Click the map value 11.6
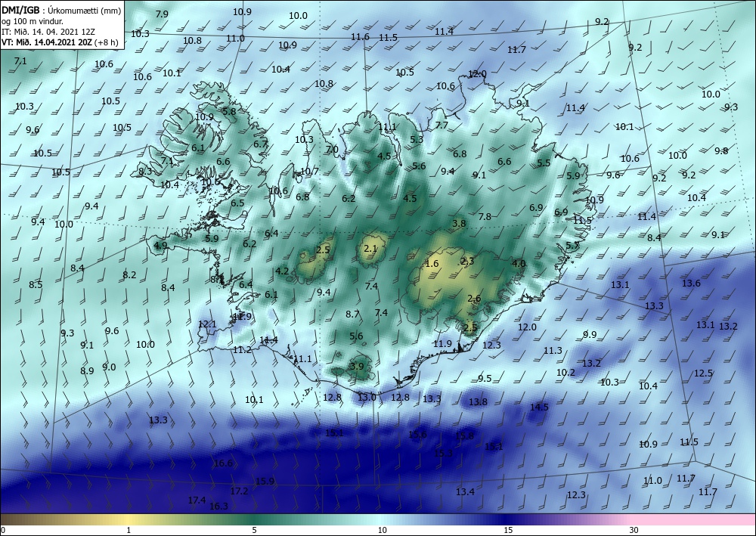 point(360,36)
